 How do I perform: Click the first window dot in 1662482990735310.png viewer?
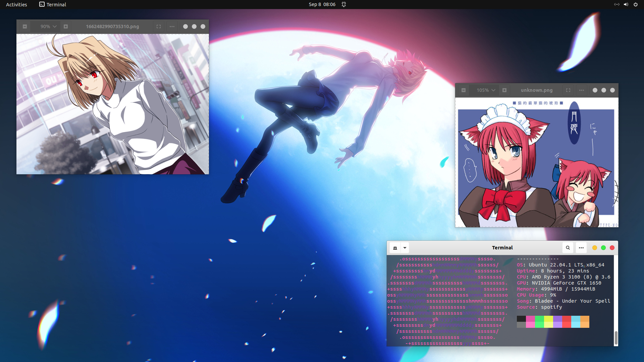point(185,26)
